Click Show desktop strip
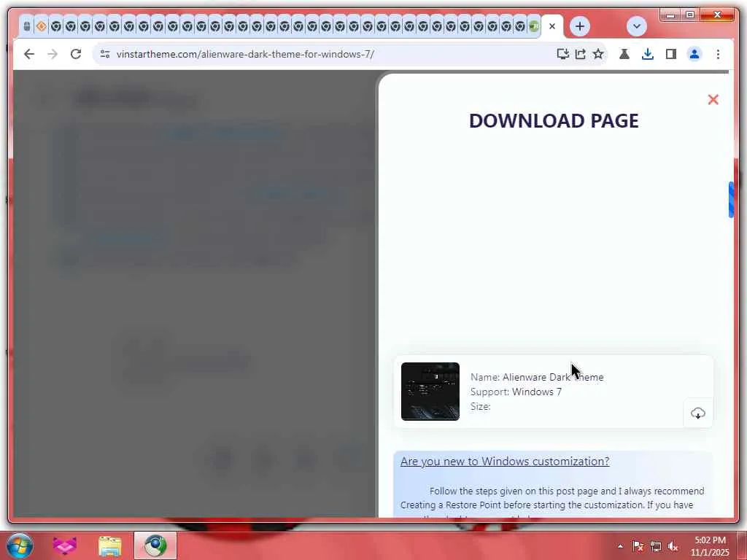The width and height of the screenshot is (747, 560). pyautogui.click(x=742, y=545)
